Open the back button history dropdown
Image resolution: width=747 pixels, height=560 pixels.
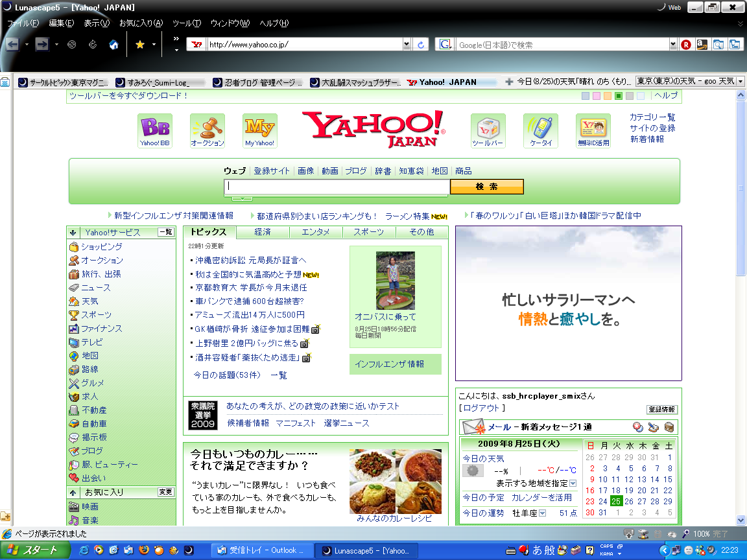(27, 45)
